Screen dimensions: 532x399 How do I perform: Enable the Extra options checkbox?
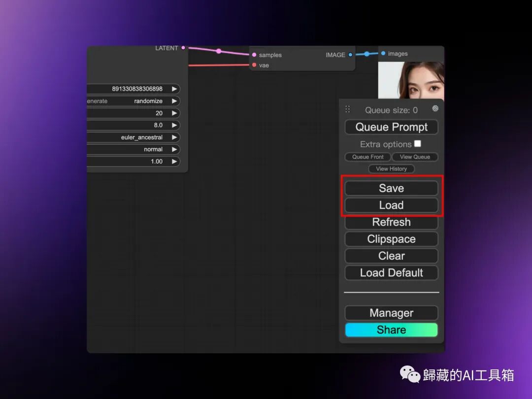(418, 144)
